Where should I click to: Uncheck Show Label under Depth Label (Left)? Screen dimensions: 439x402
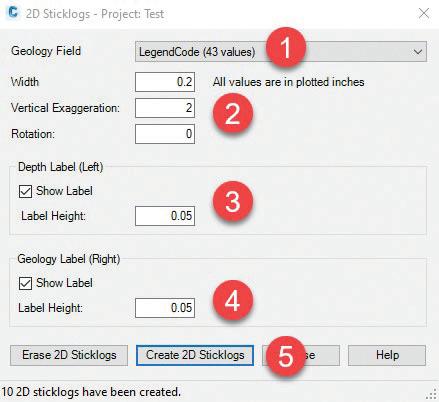(x=25, y=191)
